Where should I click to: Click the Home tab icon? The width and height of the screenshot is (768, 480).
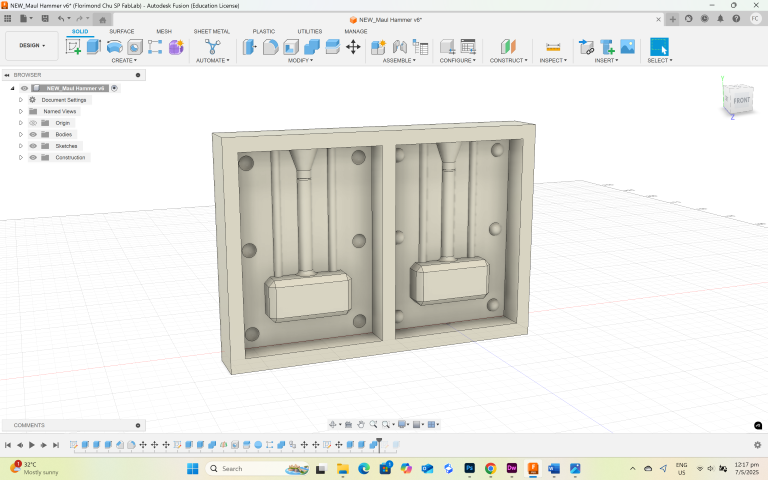pos(102,20)
